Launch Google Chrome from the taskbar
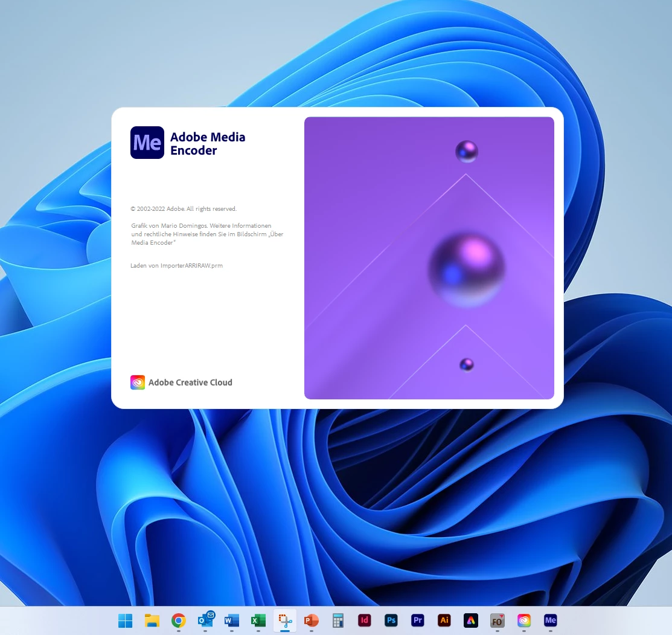 (179, 620)
